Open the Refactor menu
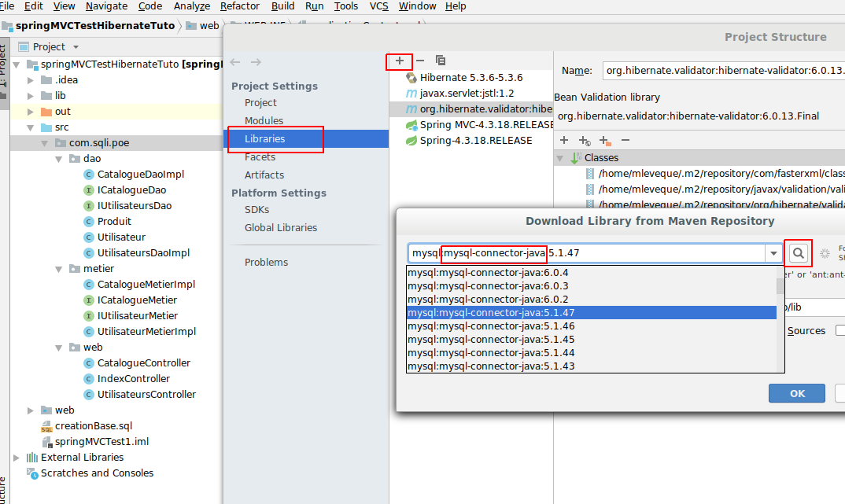Screen dimensions: 845x504 pos(239,6)
